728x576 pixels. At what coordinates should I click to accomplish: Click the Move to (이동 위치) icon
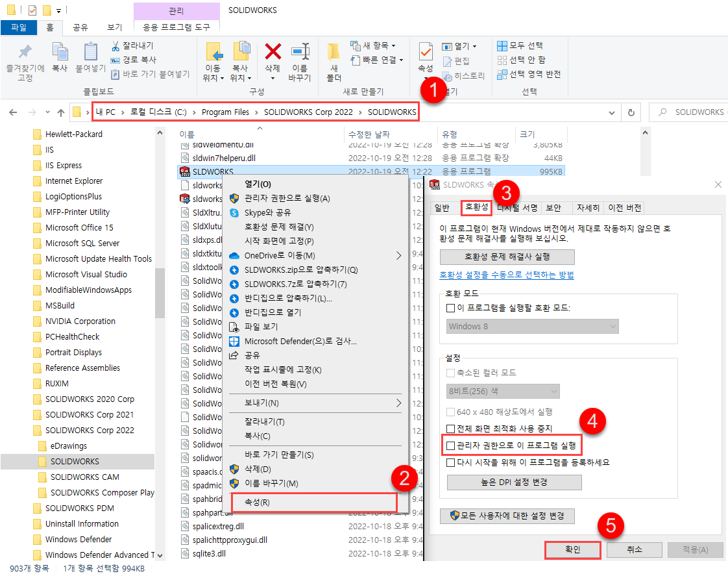tap(213, 52)
